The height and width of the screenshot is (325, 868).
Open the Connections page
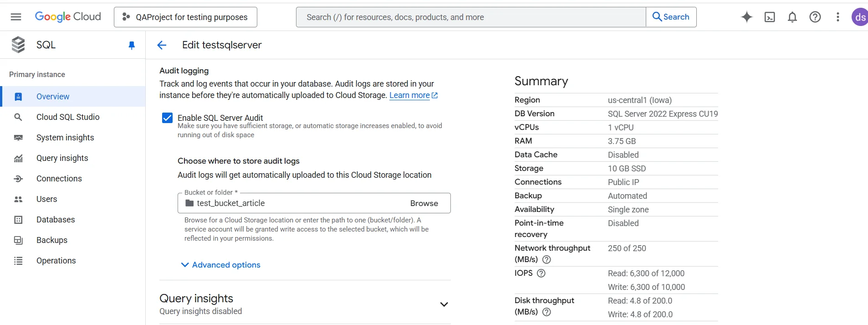click(73, 179)
